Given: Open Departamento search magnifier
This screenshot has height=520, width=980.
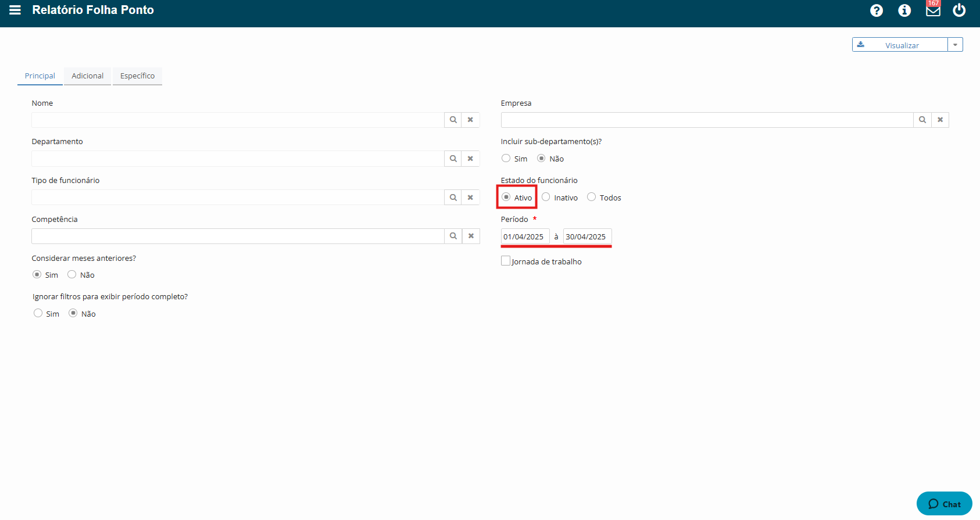Looking at the screenshot, I should tap(453, 159).
